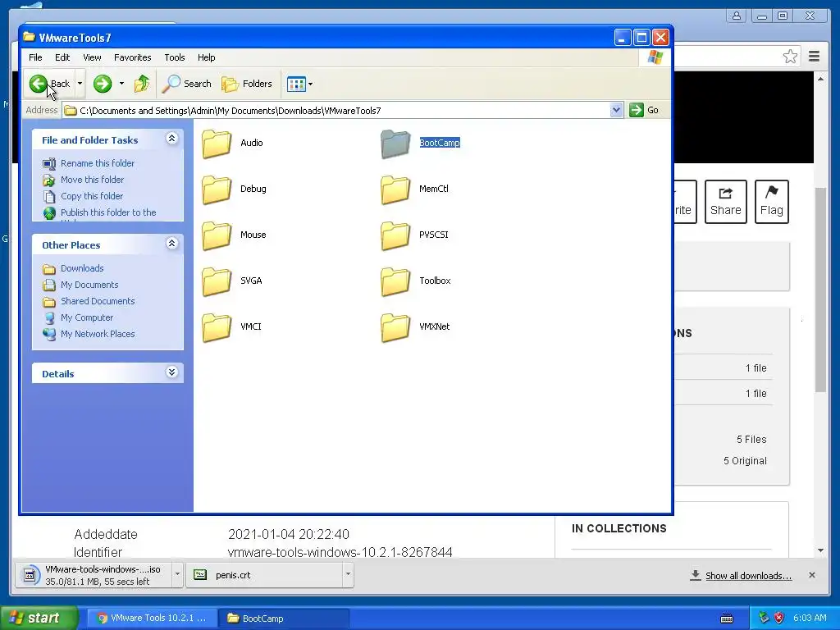Go to Downloads in Other Places
Viewport: 840px width, 630px height.
[x=82, y=268]
